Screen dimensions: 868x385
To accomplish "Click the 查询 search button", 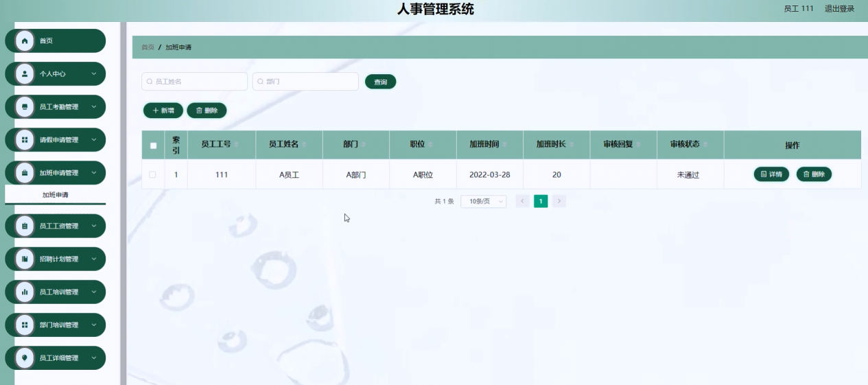I will point(381,82).
